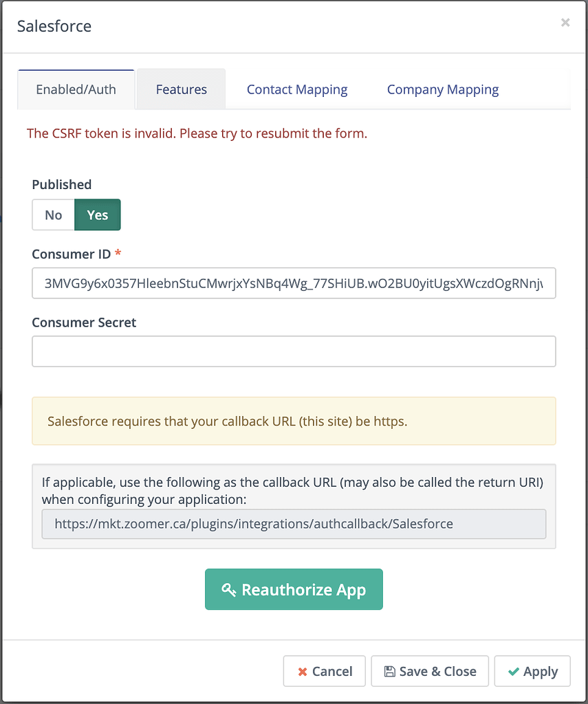
Task: Click the red X icon on Cancel
Action: [303, 672]
